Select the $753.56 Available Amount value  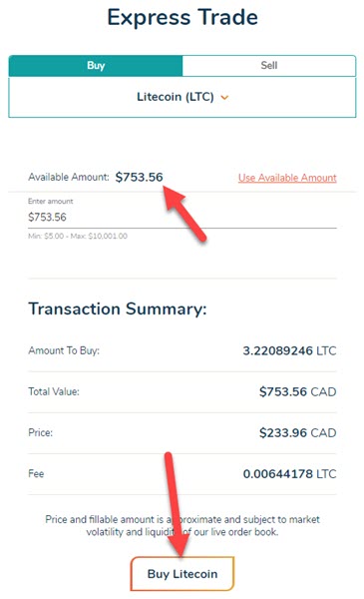tap(139, 178)
